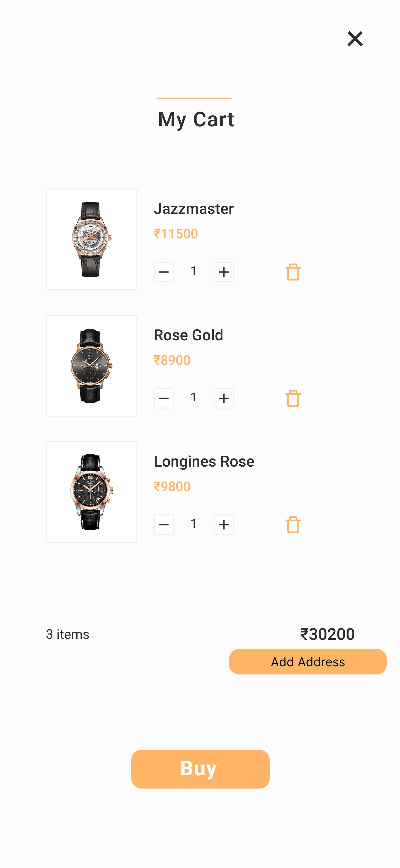Delete Jazzmaster from the cart

(x=293, y=272)
